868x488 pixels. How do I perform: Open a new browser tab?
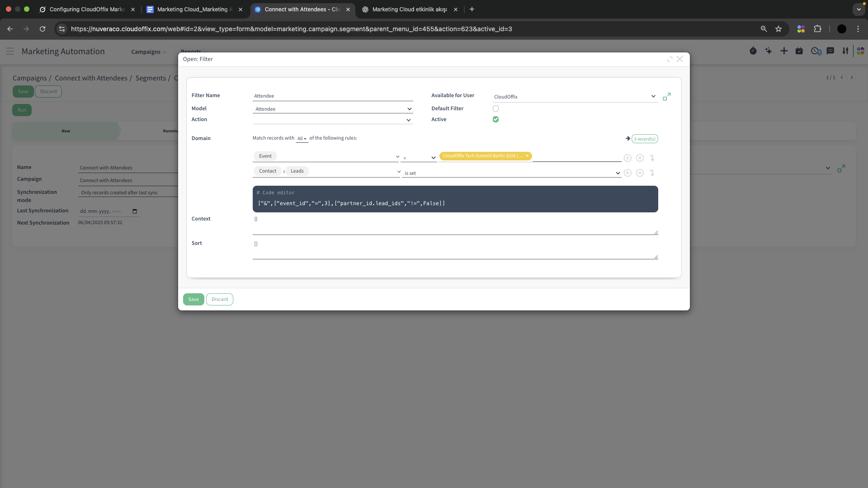(x=472, y=9)
